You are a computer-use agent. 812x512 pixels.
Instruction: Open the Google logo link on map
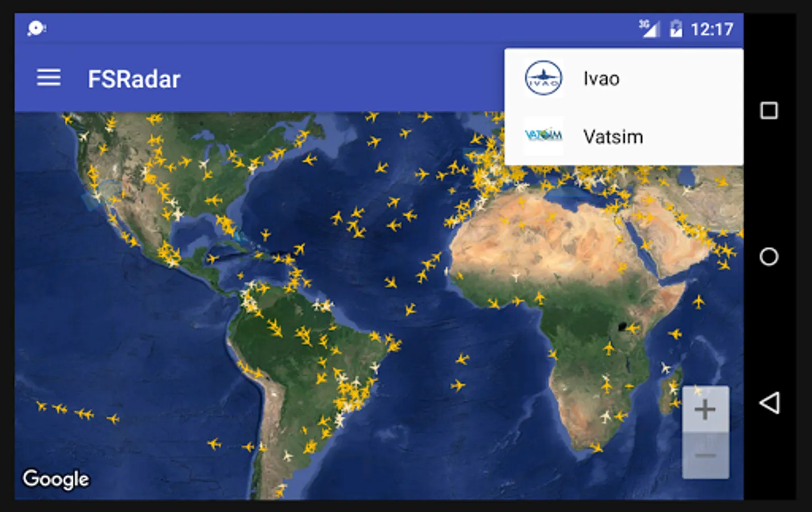pos(56,479)
